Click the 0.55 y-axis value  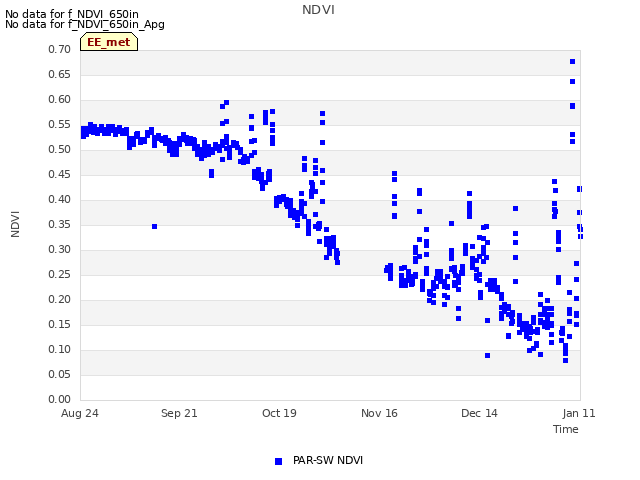click(x=60, y=124)
